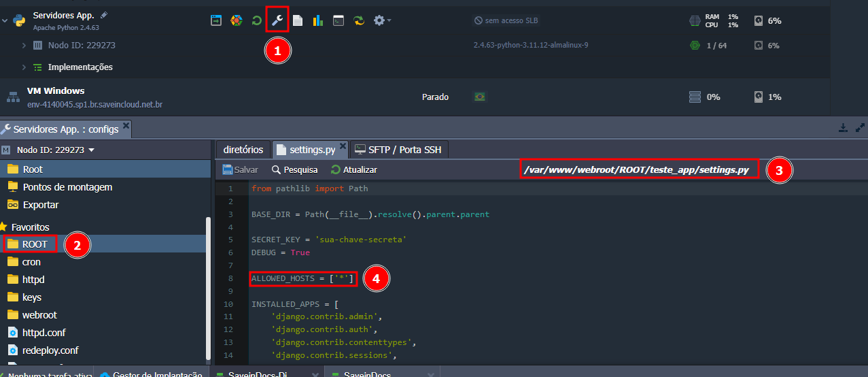Expand the Nodo ID: 229273 row
The width and height of the screenshot is (868, 377).
tap(24, 46)
